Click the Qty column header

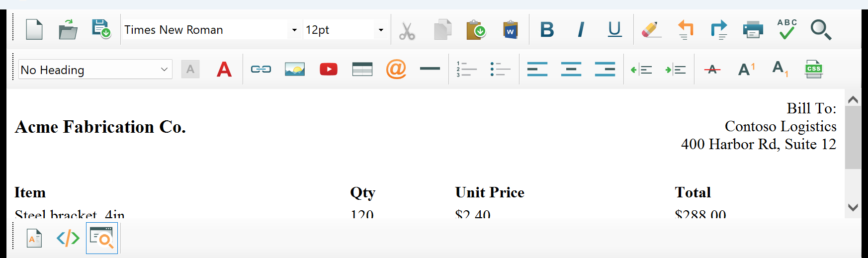point(362,193)
